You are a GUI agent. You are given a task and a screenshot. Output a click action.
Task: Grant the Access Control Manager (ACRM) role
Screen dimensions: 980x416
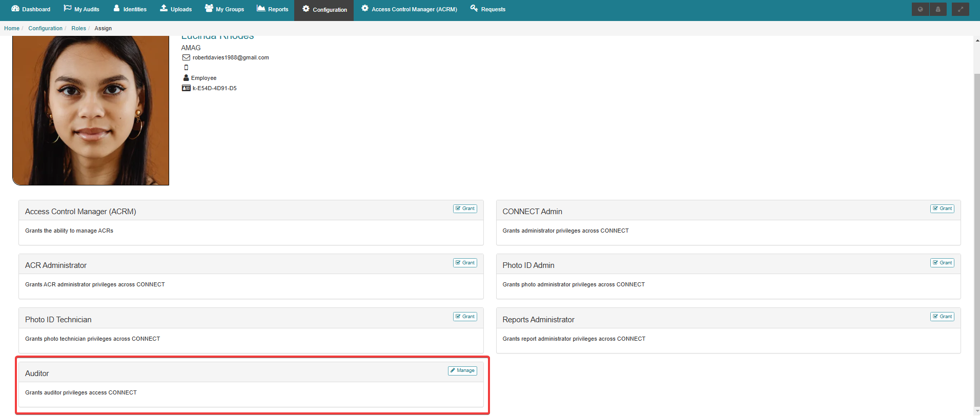pyautogui.click(x=465, y=209)
